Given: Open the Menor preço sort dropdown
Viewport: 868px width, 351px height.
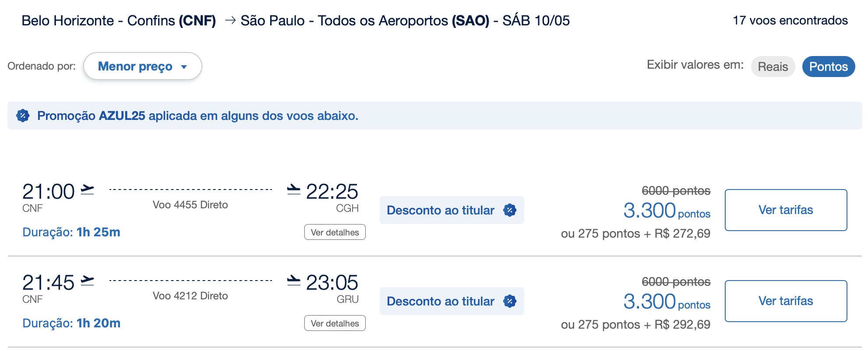Looking at the screenshot, I should click(x=143, y=66).
